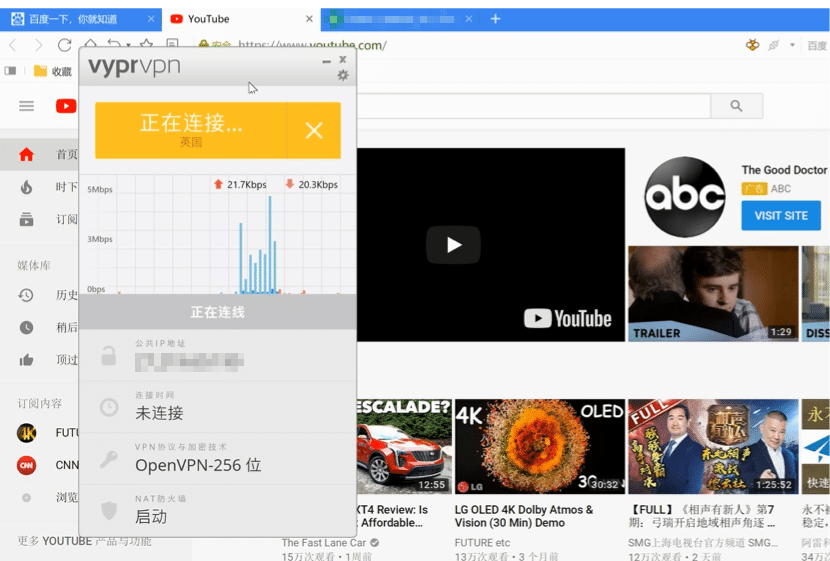
Task: Click the bee extension icon in browser toolbar
Action: (752, 45)
